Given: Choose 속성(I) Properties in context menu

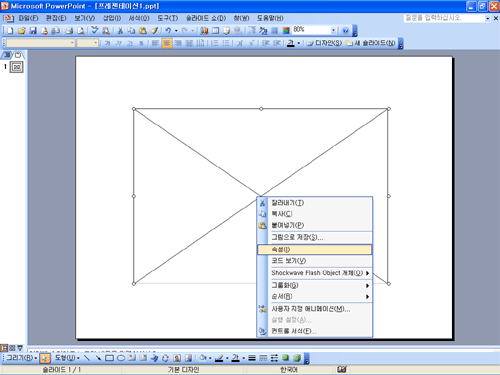Looking at the screenshot, I should coord(315,249).
